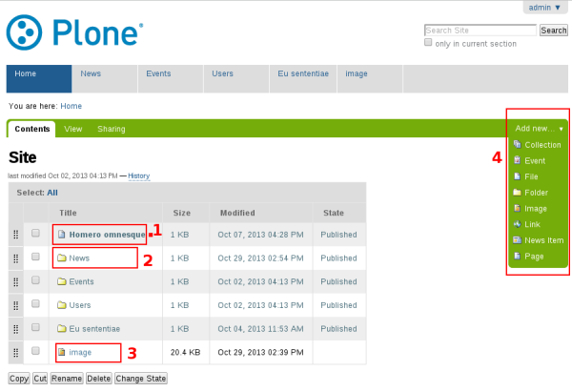The width and height of the screenshot is (572, 392).
Task: Open the Homero omnesque title link
Action: tap(107, 235)
